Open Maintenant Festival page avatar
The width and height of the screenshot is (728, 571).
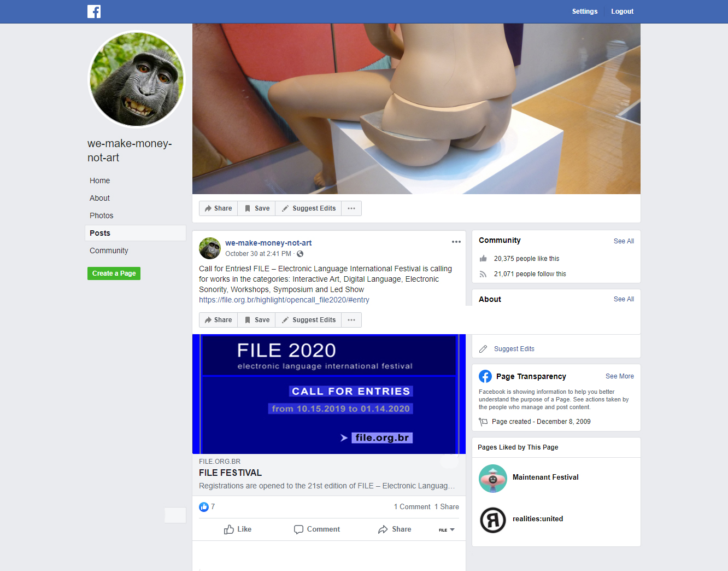pyautogui.click(x=492, y=478)
